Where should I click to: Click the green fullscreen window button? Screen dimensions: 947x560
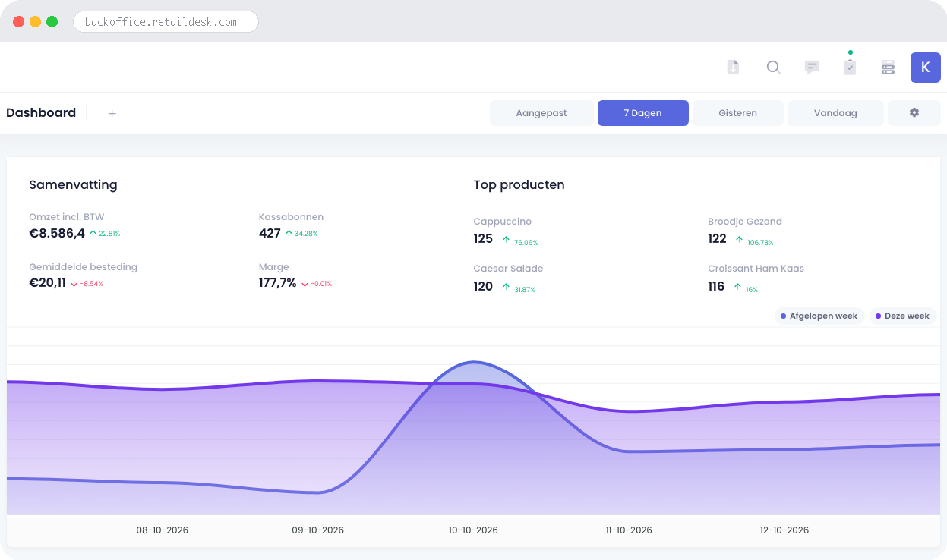coord(52,22)
